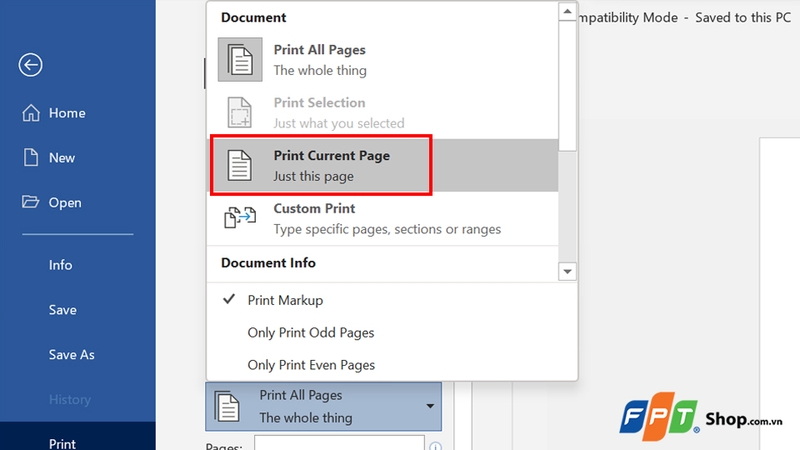Open the History sidebar entry
Image resolution: width=800 pixels, height=450 pixels.
(x=78, y=399)
